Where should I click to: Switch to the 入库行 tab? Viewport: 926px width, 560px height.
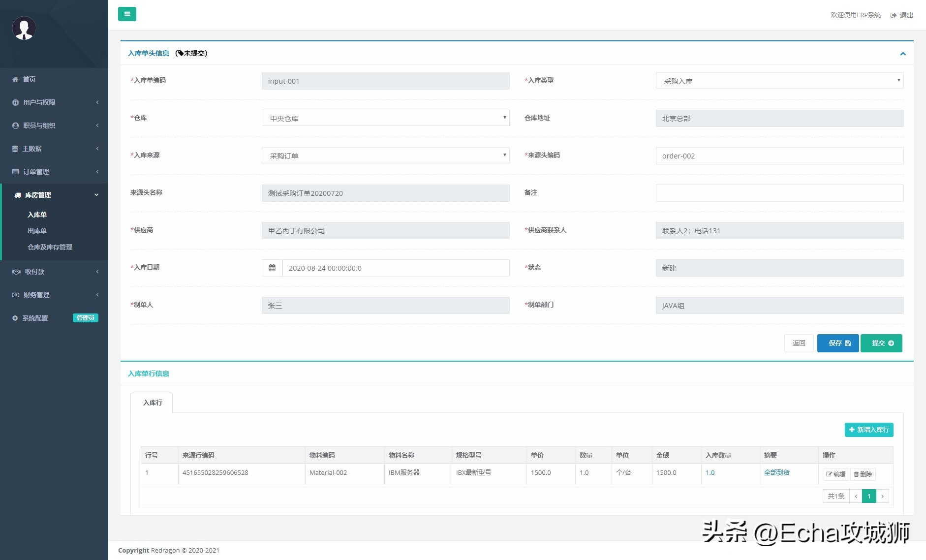[152, 403]
